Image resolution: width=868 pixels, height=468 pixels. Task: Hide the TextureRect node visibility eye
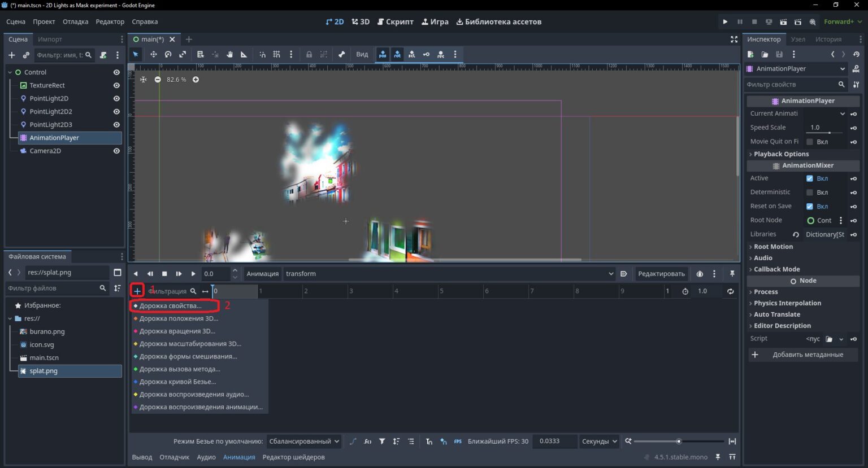tap(116, 85)
